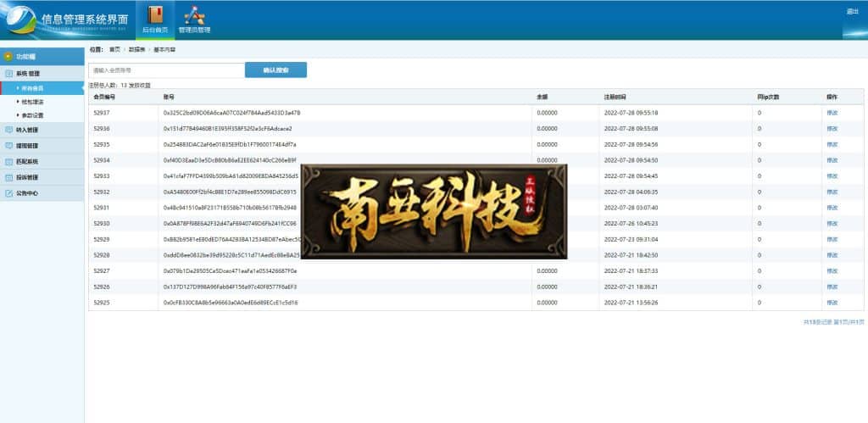Click account address starting 0x325C2bd09D06
Screen dimensions: 868x423
tap(231, 113)
